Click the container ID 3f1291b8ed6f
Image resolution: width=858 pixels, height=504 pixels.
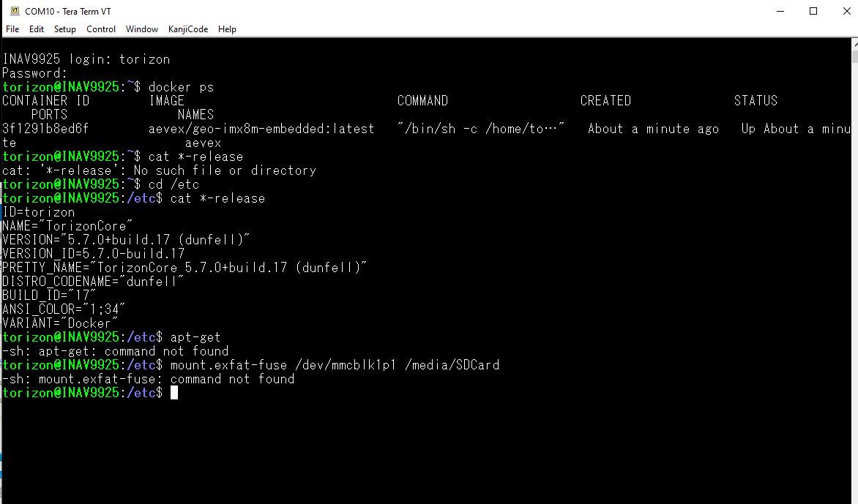pos(45,129)
